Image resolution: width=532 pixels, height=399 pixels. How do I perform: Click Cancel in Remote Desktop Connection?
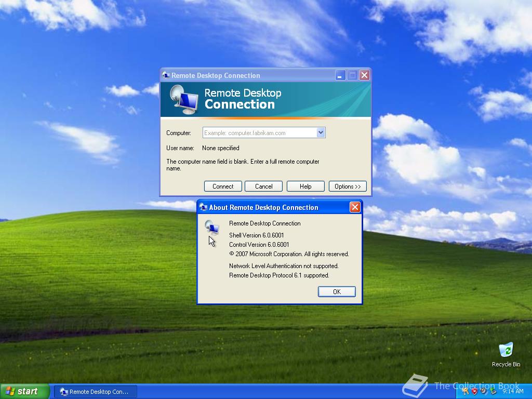(263, 187)
